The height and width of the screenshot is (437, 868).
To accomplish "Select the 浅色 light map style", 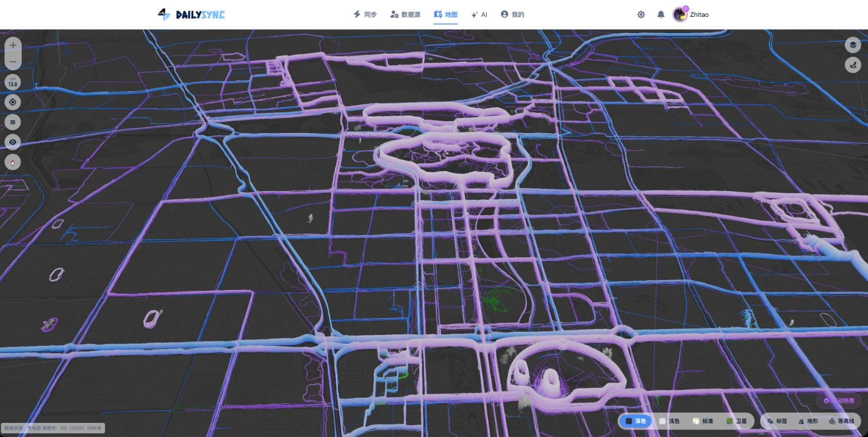I will 669,421.
